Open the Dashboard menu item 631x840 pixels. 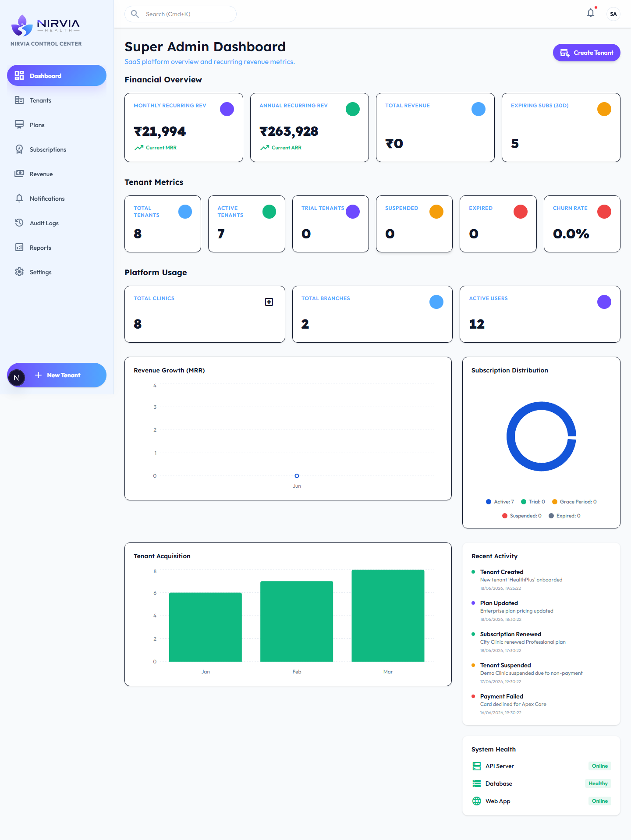57,75
